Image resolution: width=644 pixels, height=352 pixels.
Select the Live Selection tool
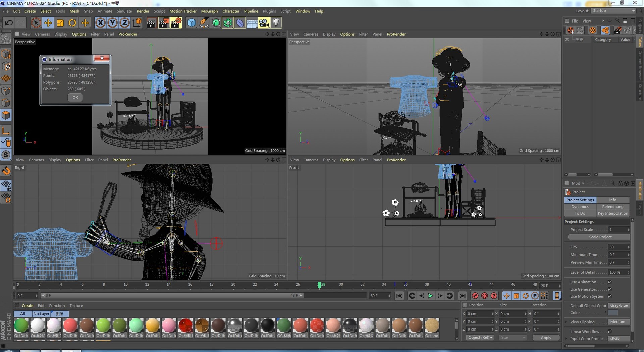pos(36,23)
